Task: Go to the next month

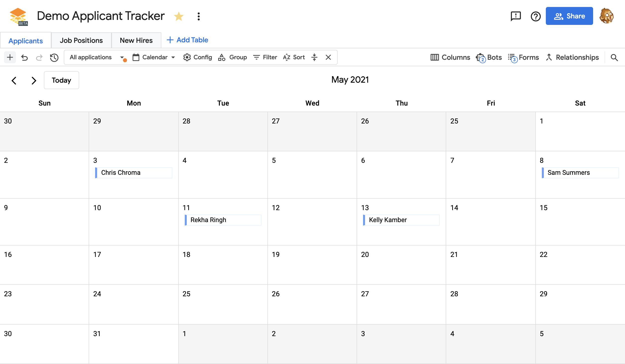Action: tap(34, 80)
